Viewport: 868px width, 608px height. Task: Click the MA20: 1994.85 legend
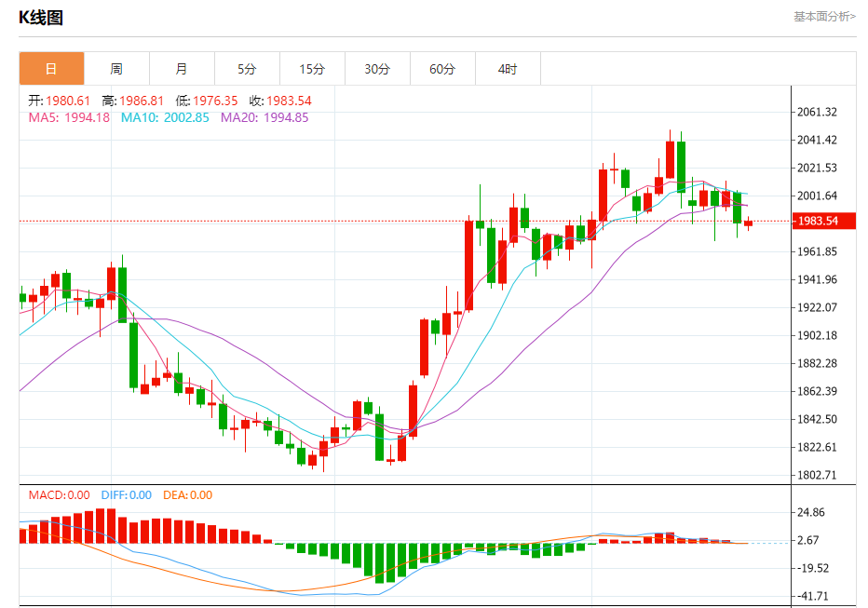pos(264,117)
